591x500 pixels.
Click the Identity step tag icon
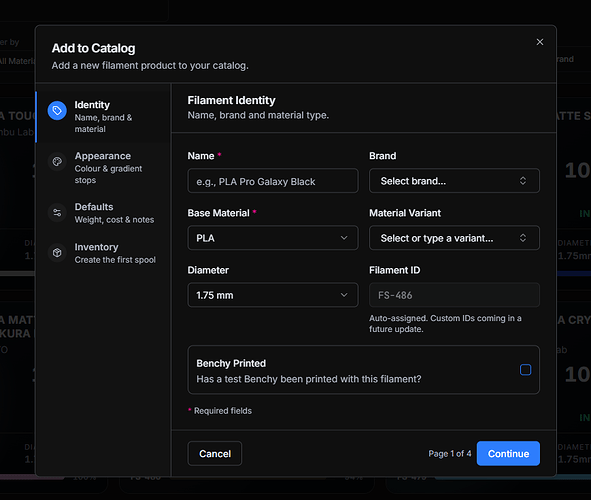coord(57,110)
